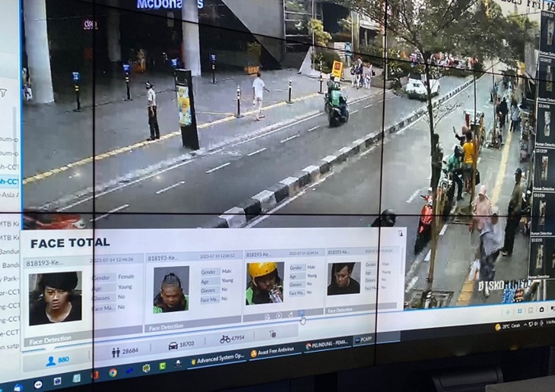
Task: Open the face thumbnail with yellow helmet
Action: pyautogui.click(x=264, y=283)
